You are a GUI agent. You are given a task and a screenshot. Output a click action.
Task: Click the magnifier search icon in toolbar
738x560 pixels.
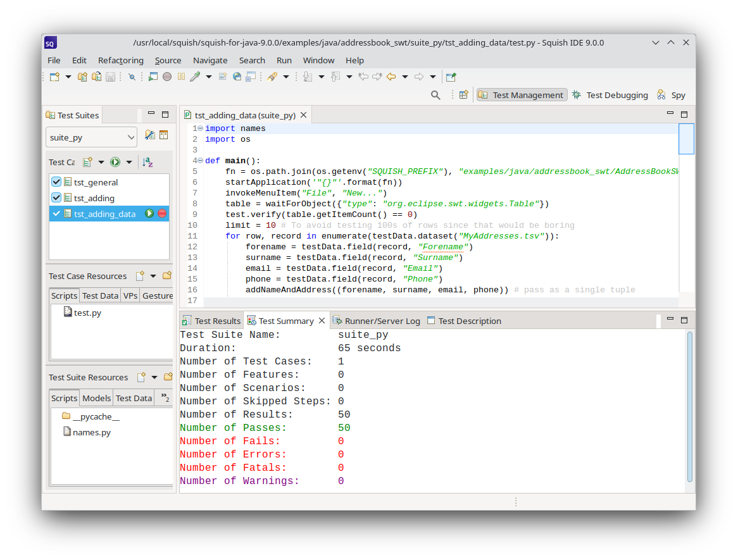click(x=435, y=95)
